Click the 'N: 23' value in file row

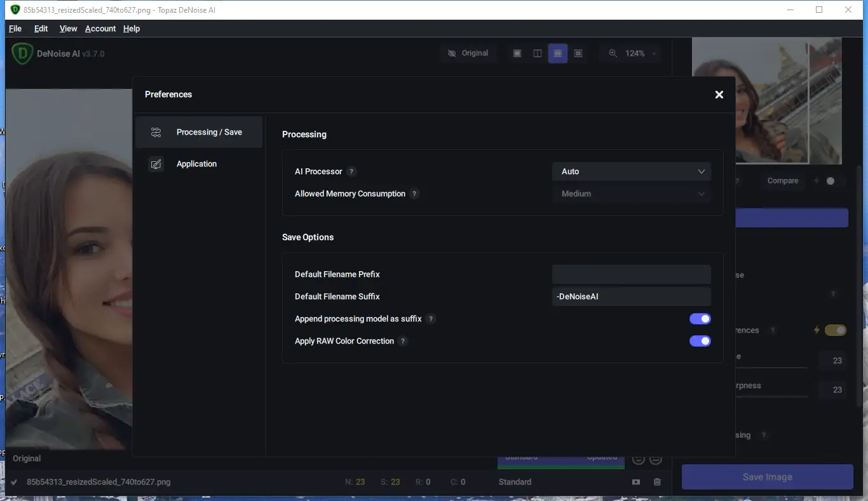pyautogui.click(x=355, y=482)
